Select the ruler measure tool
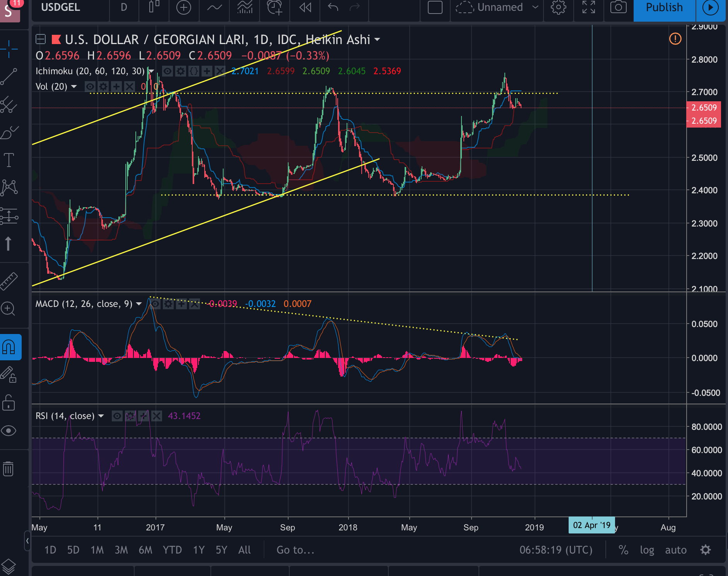 (x=9, y=281)
